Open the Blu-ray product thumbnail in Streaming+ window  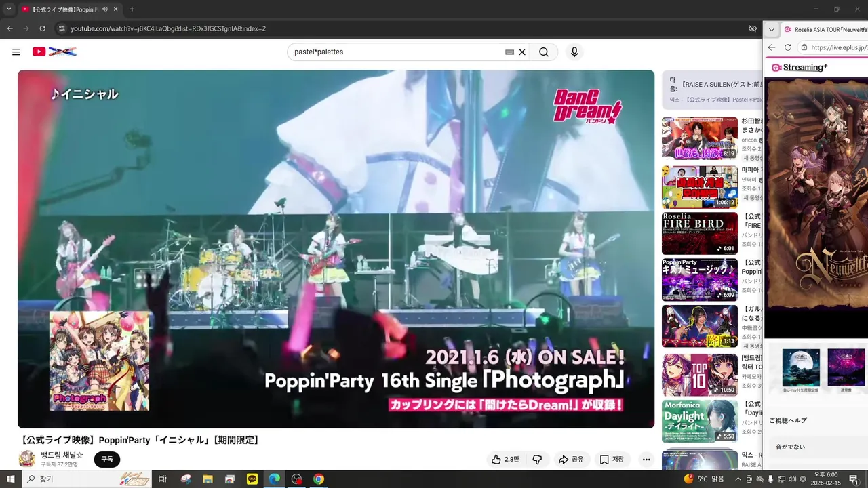801,367
